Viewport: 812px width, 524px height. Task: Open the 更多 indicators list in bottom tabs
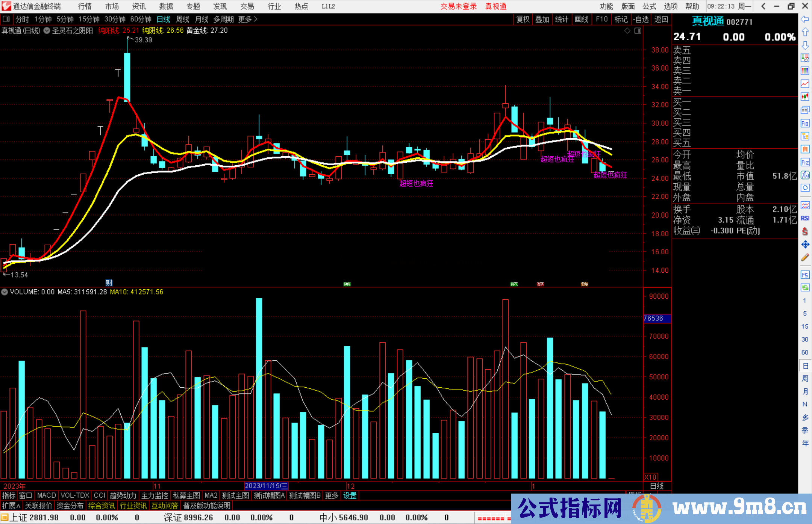[332, 495]
